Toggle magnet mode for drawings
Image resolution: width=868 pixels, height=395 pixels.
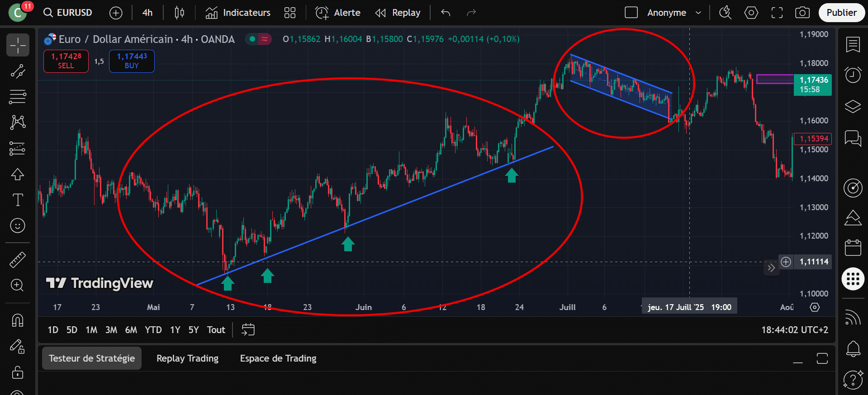tap(18, 320)
